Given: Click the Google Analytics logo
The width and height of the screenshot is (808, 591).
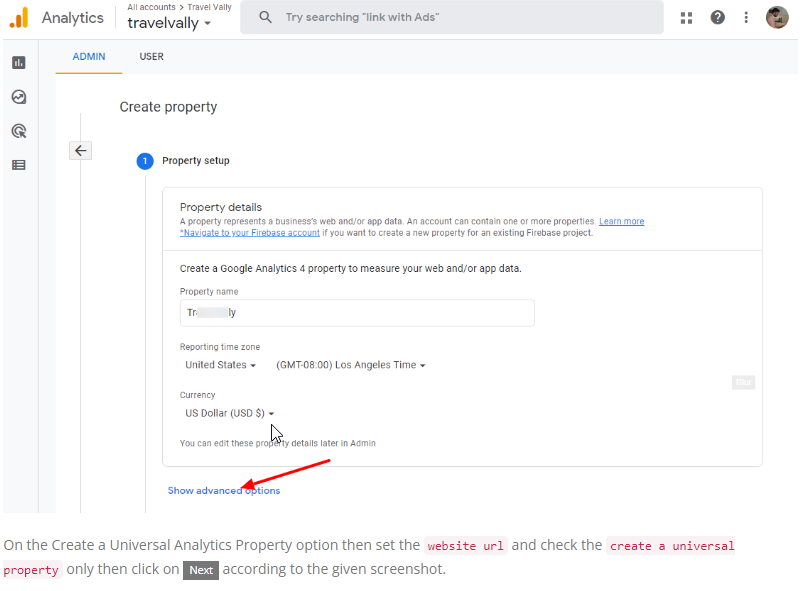Looking at the screenshot, I should [x=19, y=17].
